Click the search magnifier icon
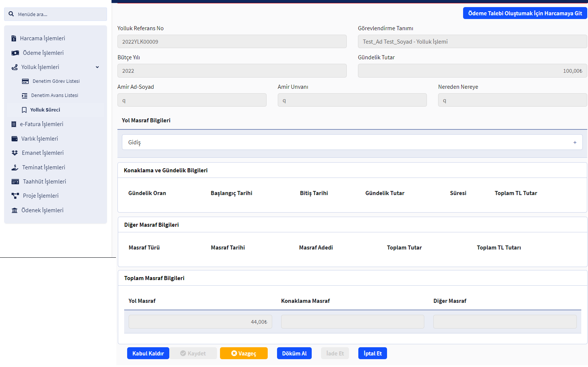The height and width of the screenshot is (367, 588). pyautogui.click(x=11, y=14)
